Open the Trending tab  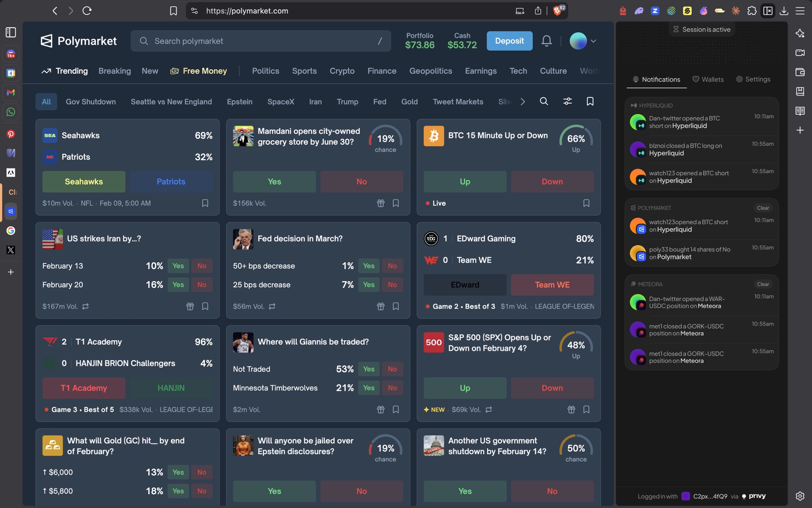click(65, 71)
